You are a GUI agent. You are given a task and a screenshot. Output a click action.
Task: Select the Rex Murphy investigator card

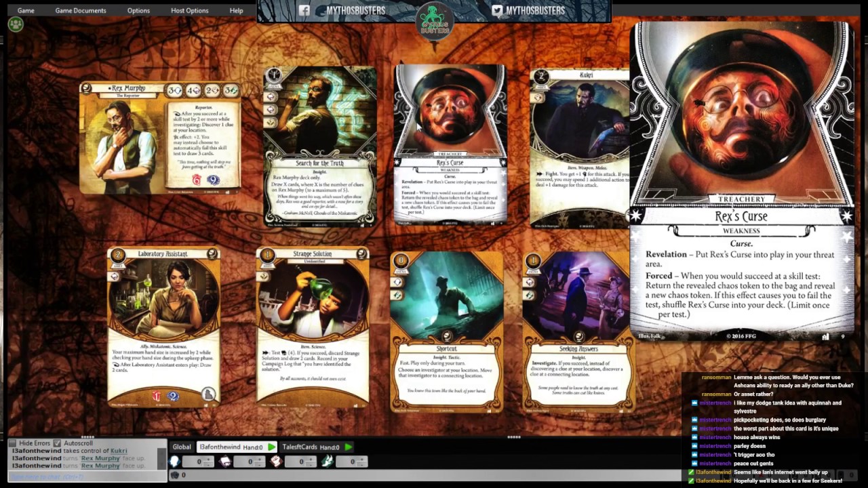pos(160,138)
